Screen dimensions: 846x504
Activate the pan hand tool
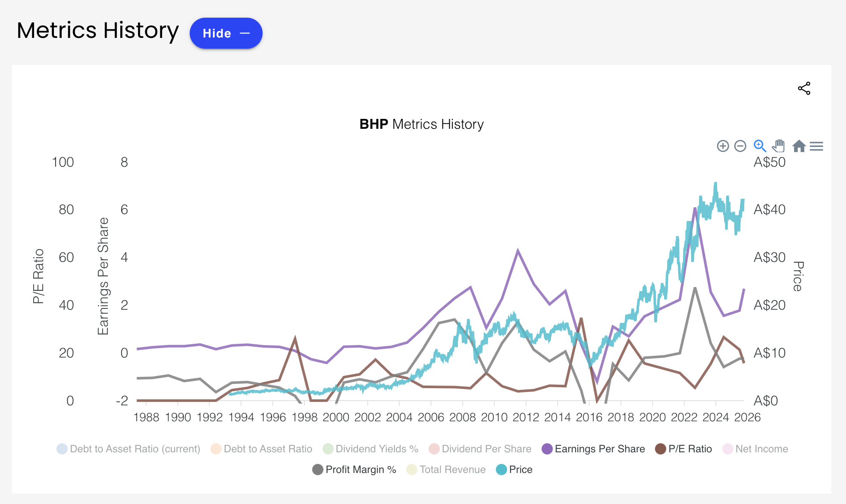coord(778,146)
